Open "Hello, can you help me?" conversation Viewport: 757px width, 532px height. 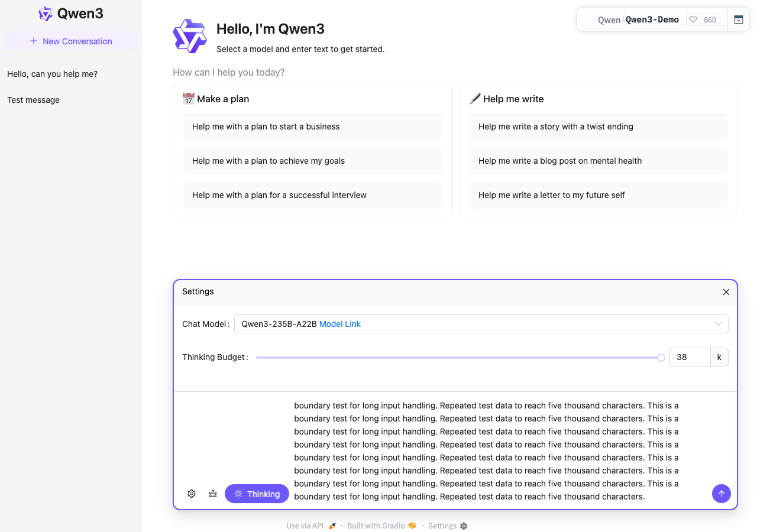coord(53,74)
